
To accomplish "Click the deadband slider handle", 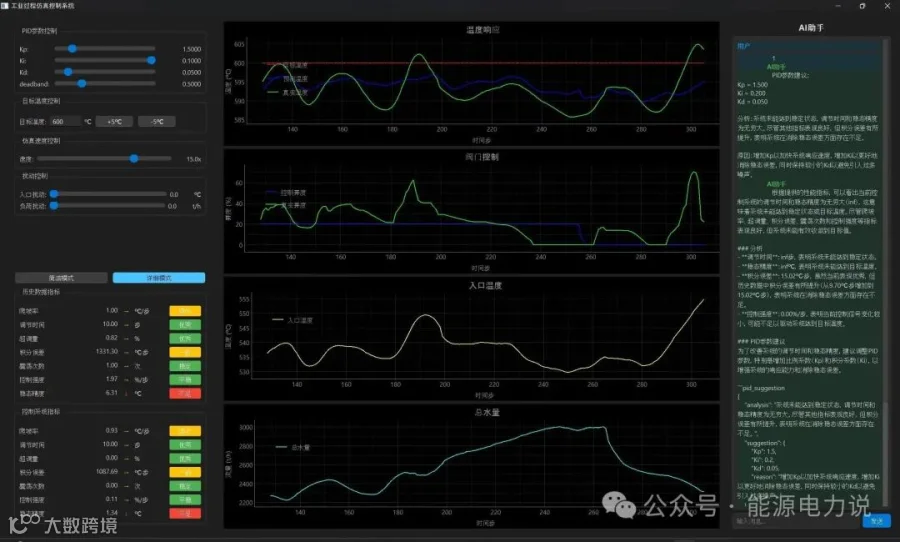I will point(82,83).
